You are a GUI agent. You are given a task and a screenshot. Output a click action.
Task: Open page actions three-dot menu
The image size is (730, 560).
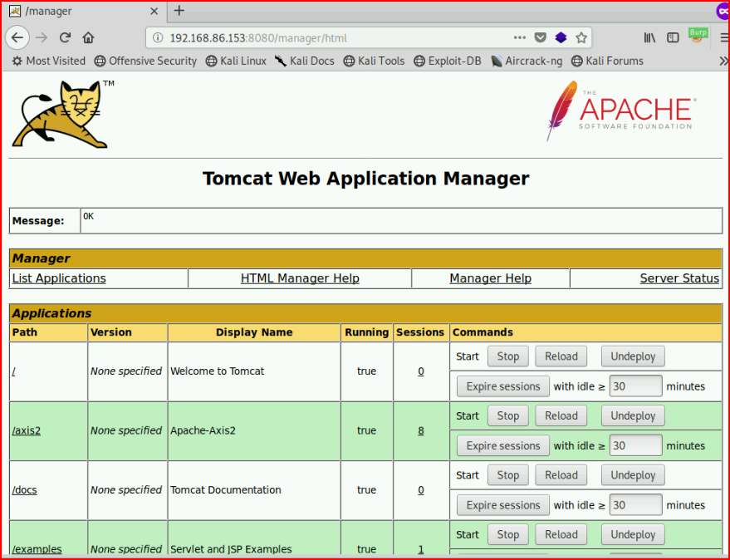point(520,37)
